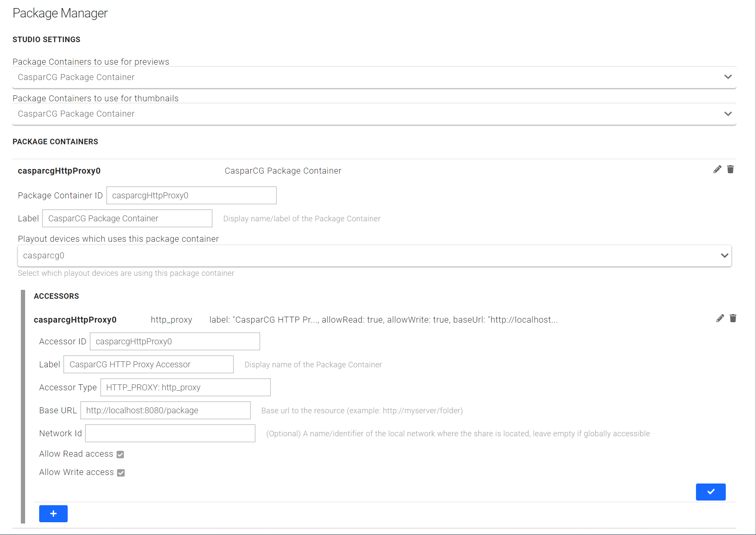Click the Accessor ID input field

click(175, 341)
